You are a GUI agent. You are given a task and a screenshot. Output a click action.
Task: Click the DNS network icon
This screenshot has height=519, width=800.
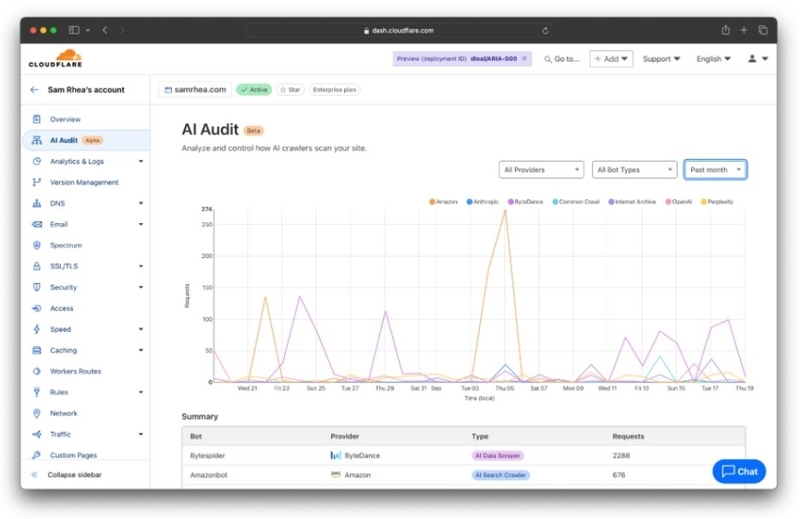click(x=37, y=203)
